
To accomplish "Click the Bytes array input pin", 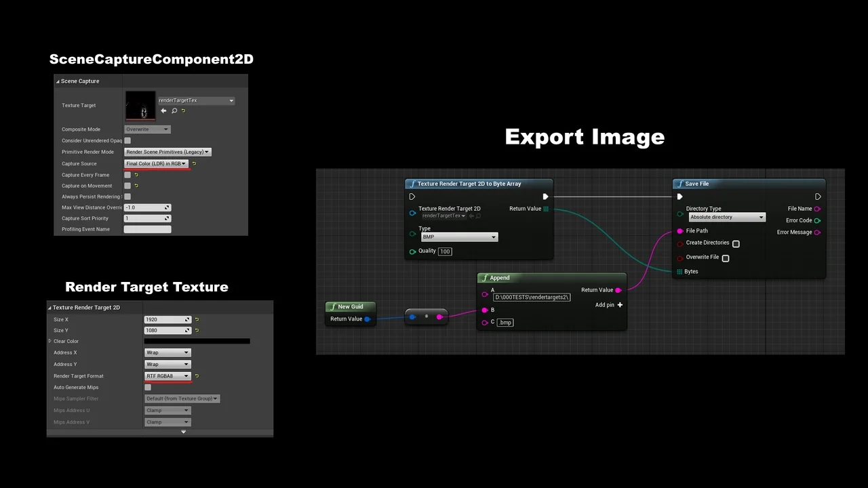I will coord(679,272).
